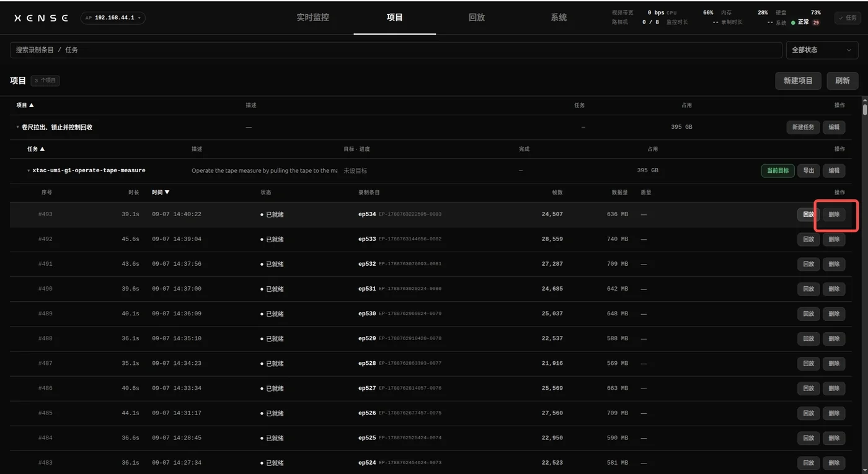Switch to the 实时监控 tab
The image size is (868, 474).
point(312,17)
